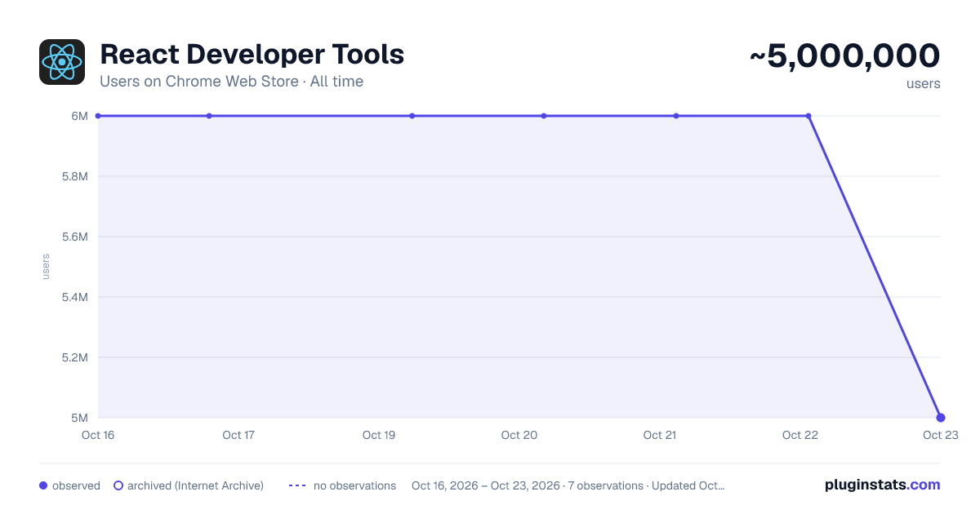The image size is (980, 514).
Task: Select the data point after Oct 22
Action: coord(808,116)
